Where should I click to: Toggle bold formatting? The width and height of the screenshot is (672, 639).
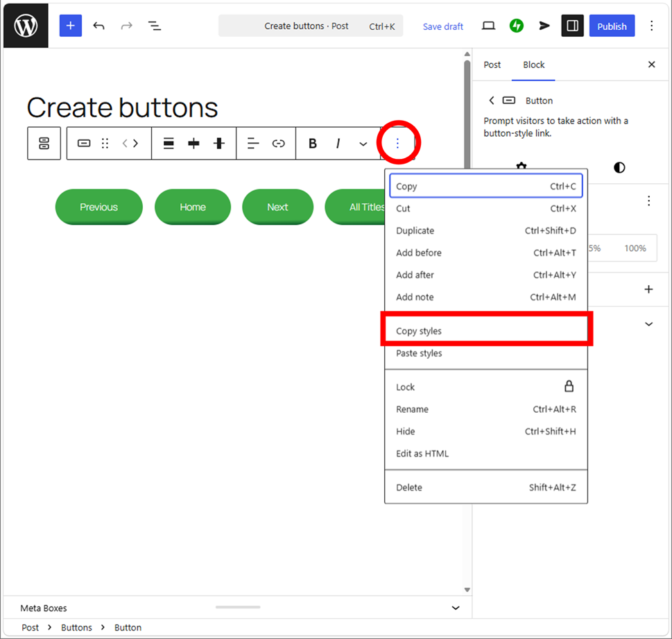coord(313,143)
